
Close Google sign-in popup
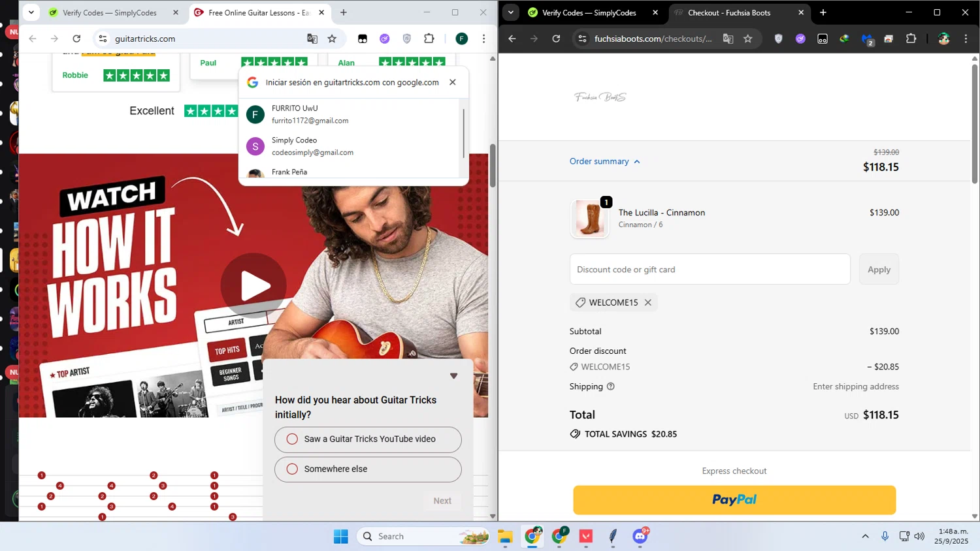point(452,82)
